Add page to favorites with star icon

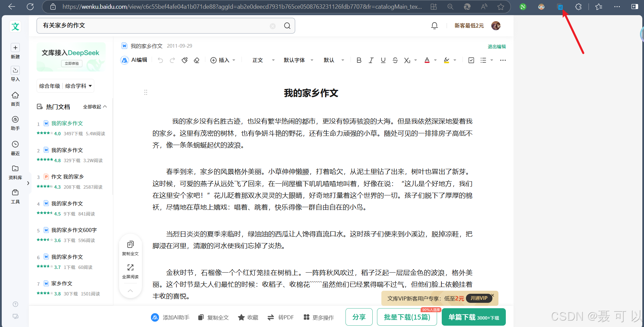[x=500, y=7]
